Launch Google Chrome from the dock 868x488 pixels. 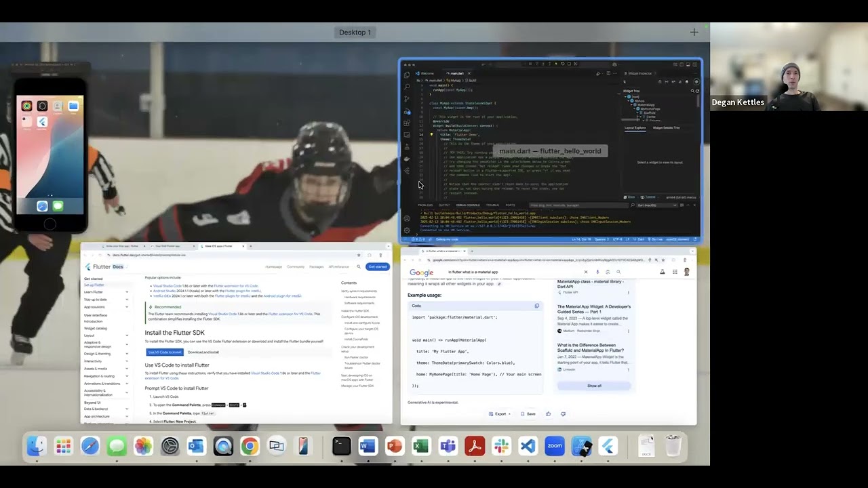tap(250, 446)
